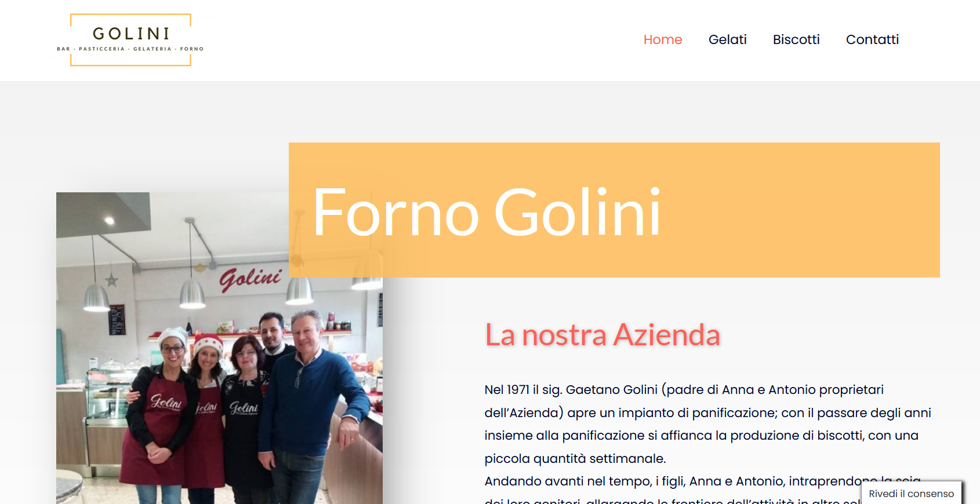Click the text piccola quantità settimanale
This screenshot has height=504, width=980.
pos(575,459)
